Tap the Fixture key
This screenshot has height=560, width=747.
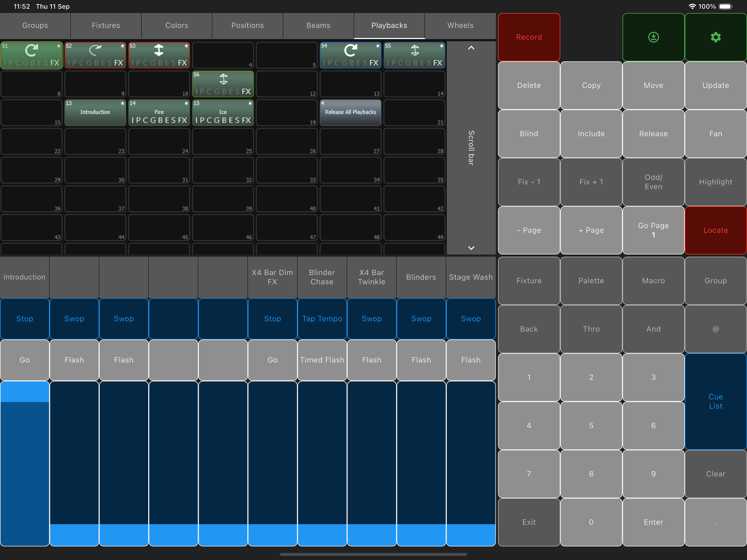tap(529, 281)
